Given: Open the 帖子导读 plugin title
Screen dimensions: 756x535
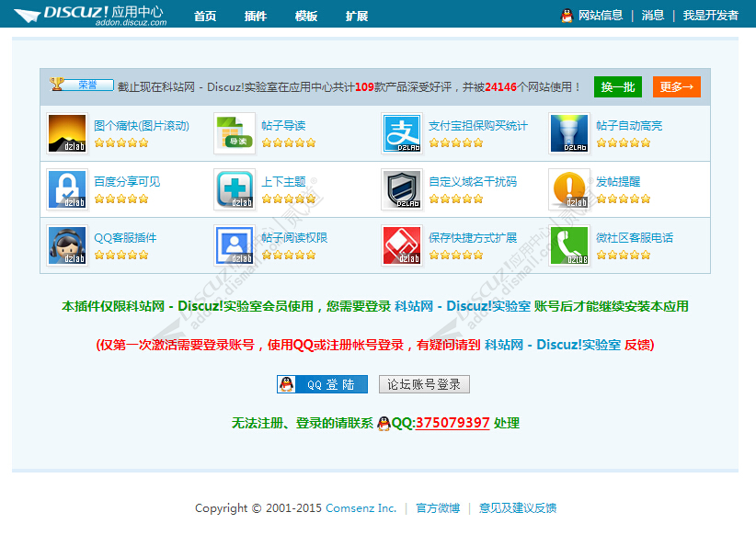Looking at the screenshot, I should [283, 126].
